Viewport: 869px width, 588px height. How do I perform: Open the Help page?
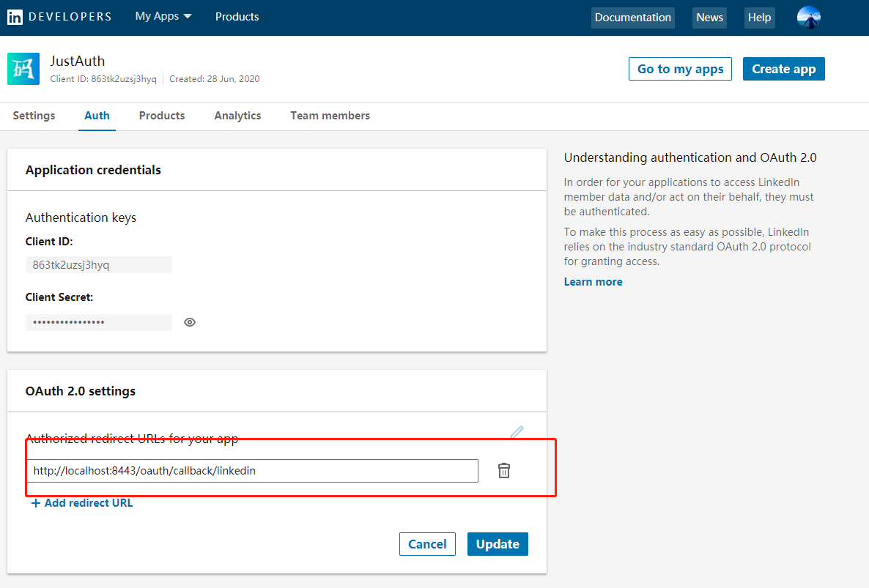point(759,18)
